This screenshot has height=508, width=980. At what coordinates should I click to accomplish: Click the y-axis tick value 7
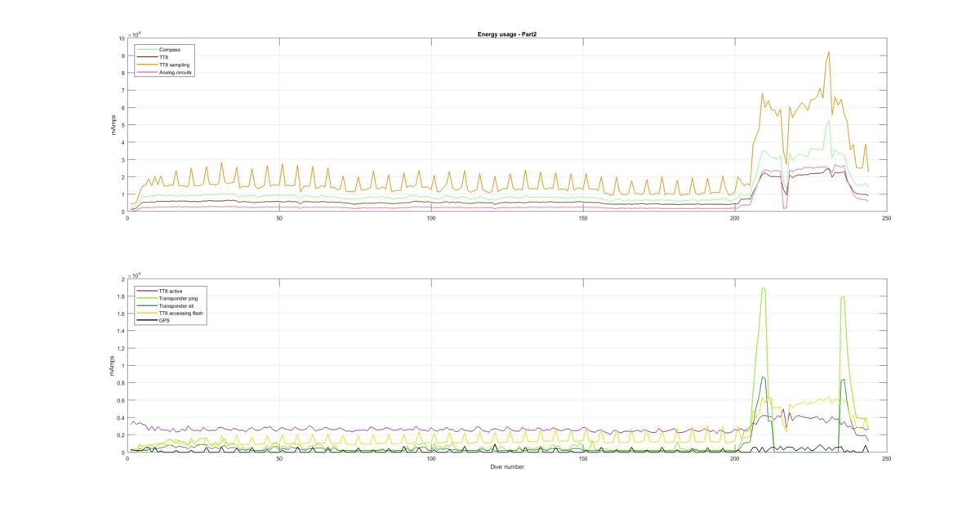[x=122, y=91]
